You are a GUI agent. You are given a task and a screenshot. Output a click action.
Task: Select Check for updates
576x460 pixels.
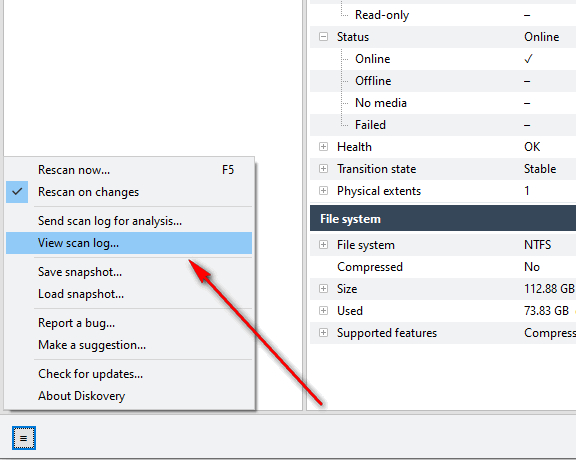point(129,374)
